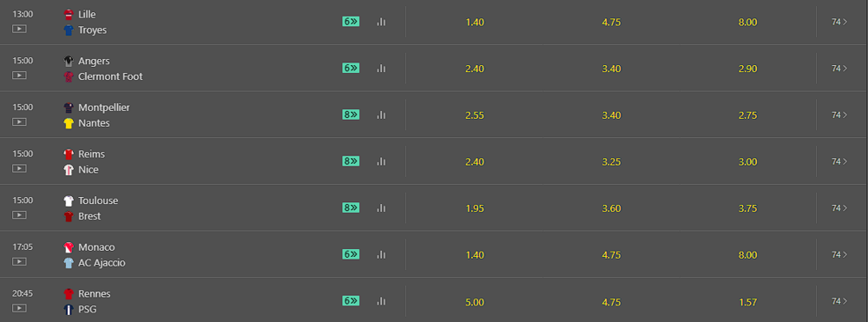View stats chart for Reims vs Nice
Image resolution: width=868 pixels, height=322 pixels.
pyautogui.click(x=381, y=161)
